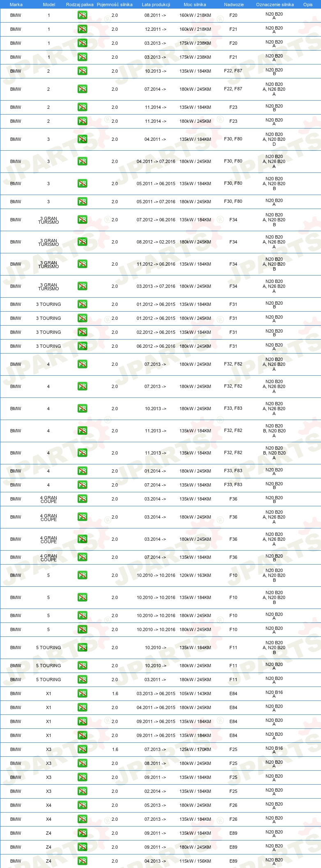The width and height of the screenshot is (321, 868).
Task: Select the 160kW / 218KM cell in F20 row
Action: click(x=195, y=15)
